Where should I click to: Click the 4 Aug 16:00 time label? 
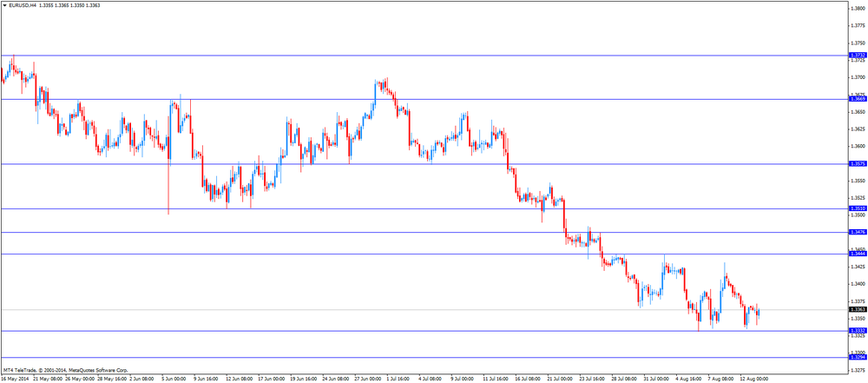click(x=688, y=380)
